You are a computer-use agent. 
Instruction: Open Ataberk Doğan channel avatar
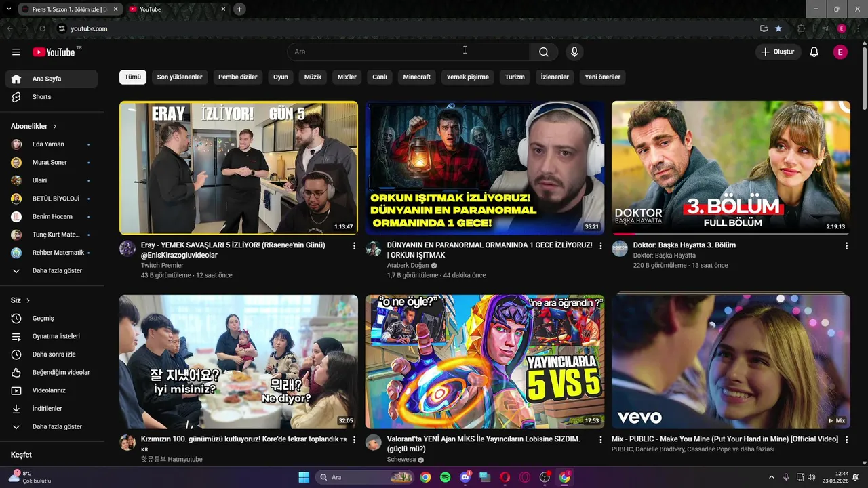click(x=374, y=248)
